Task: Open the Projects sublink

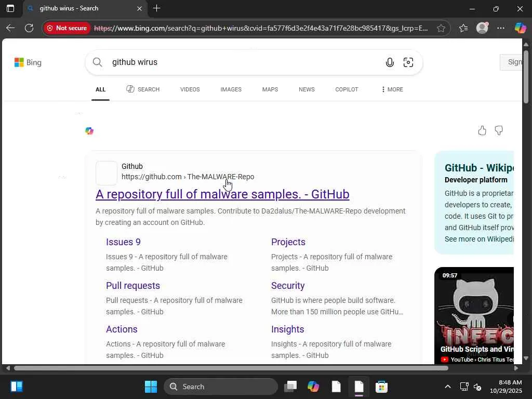Action: [x=288, y=242]
